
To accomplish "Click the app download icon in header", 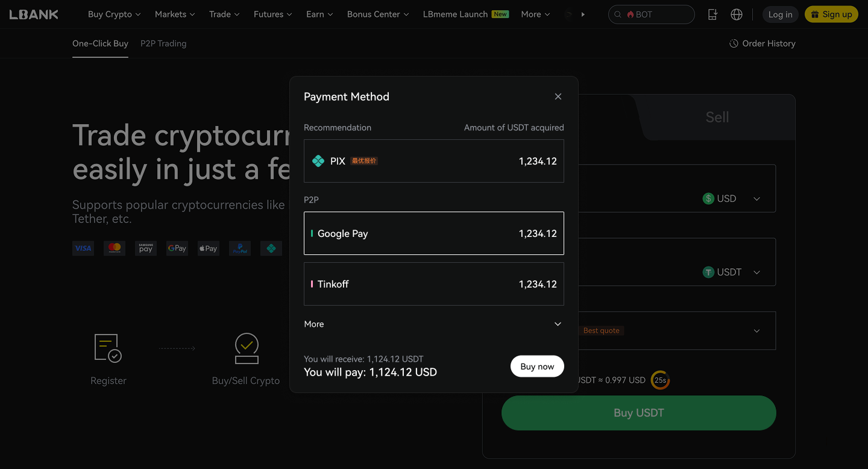I will click(712, 14).
